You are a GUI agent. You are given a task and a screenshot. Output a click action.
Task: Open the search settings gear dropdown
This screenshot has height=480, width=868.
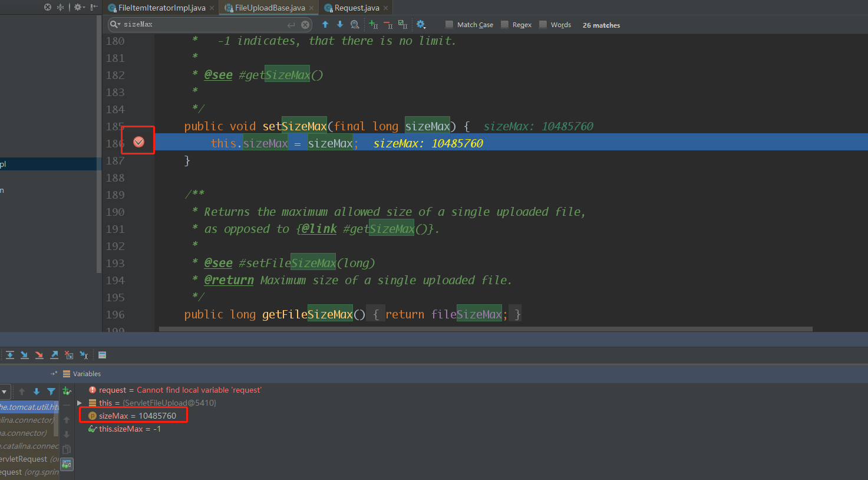click(421, 24)
